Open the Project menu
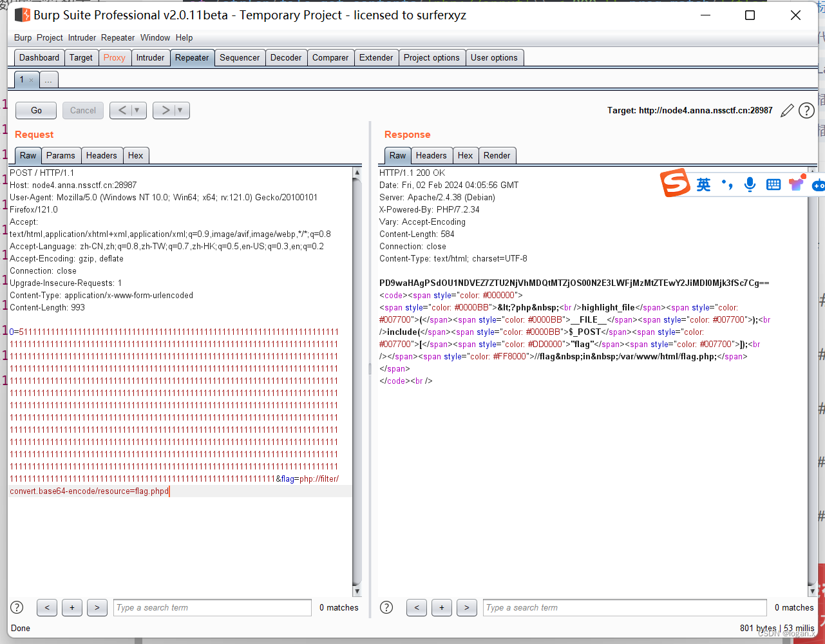Screen dimensions: 825x644 50,37
